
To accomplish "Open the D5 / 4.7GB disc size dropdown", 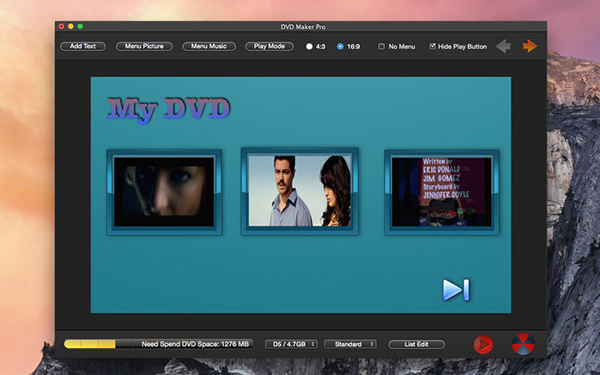I will [291, 344].
